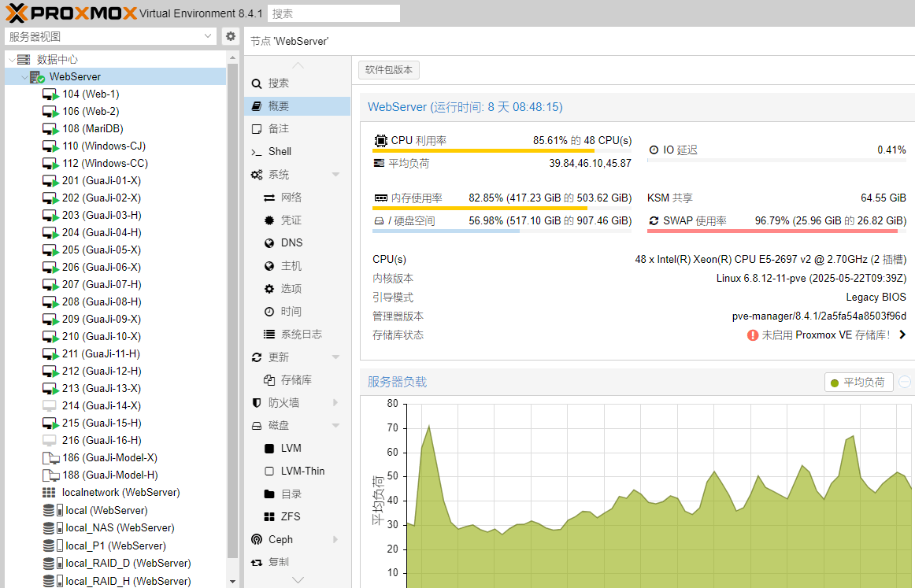Click the local (WebServer) storage icon
The width and height of the screenshot is (915, 588).
tap(53, 510)
